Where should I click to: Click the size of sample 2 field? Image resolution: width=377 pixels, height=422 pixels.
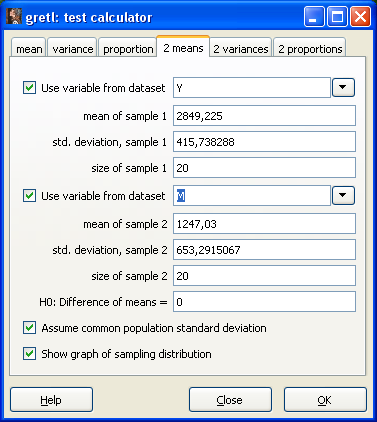point(264,276)
